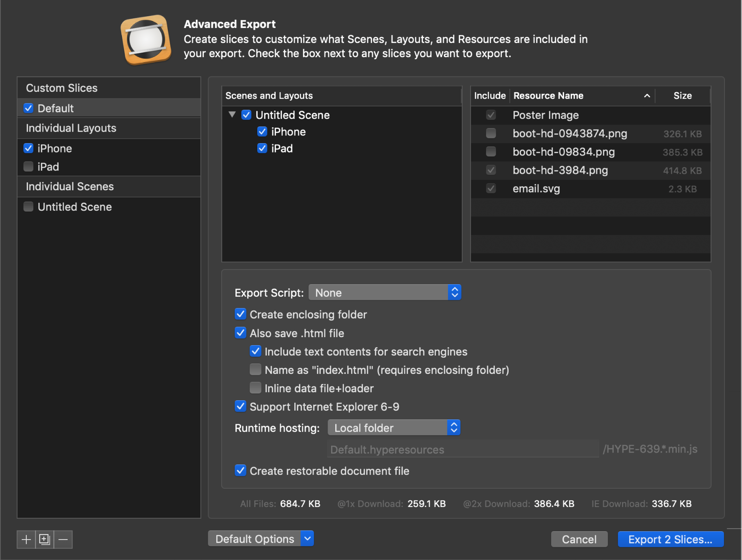This screenshot has width=742, height=560.
Task: Click the Default.hyperesources path field
Action: 463,449
